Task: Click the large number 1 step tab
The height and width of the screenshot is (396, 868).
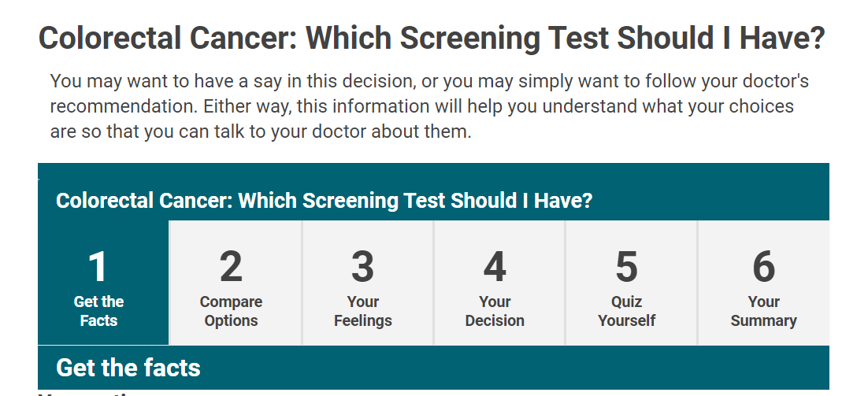Action: click(x=98, y=267)
